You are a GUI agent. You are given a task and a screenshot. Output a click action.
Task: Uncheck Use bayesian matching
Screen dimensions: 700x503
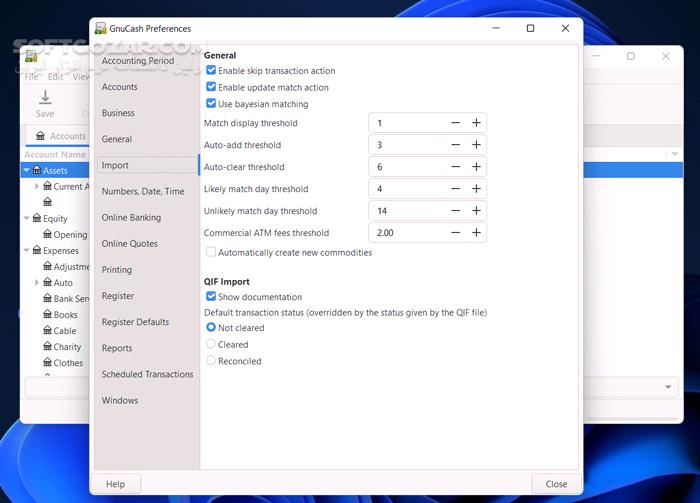(x=211, y=104)
